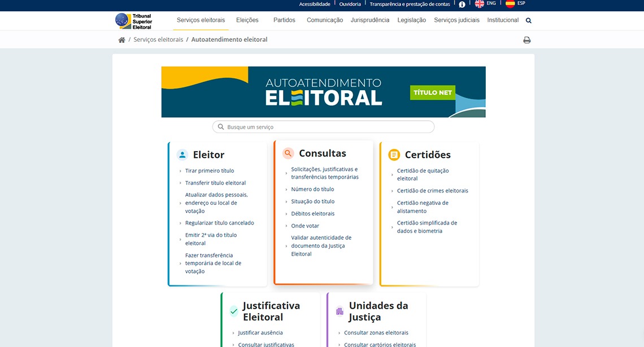Open the Partidos menu
The height and width of the screenshot is (347, 644).
tap(284, 20)
